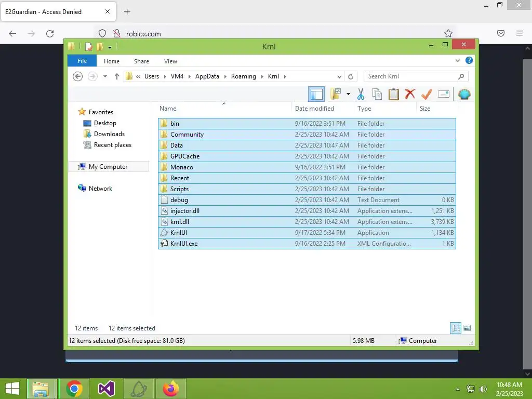
Task: Open recent locations dropdown arrow
Action: (105, 76)
